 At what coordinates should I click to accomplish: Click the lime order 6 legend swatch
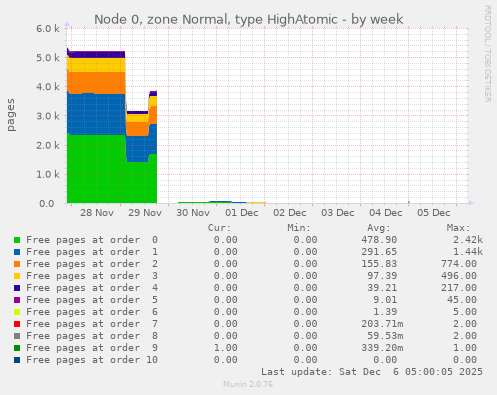click(x=17, y=312)
